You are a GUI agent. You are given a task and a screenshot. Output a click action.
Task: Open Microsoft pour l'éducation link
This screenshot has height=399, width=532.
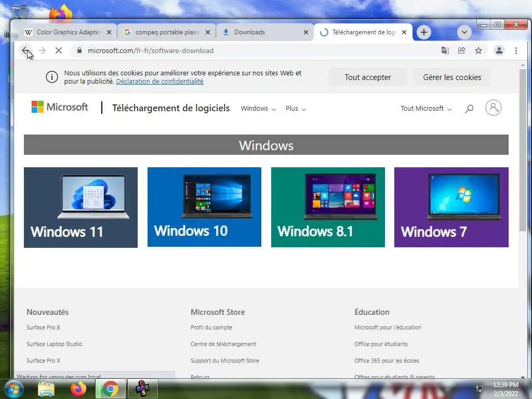click(388, 327)
